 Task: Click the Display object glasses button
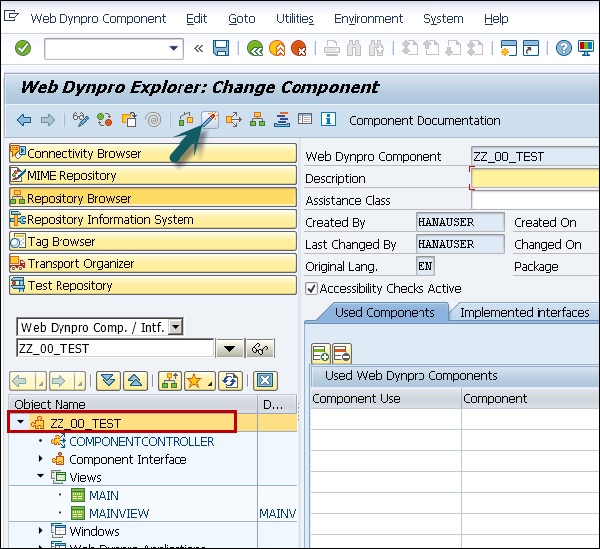pyautogui.click(x=262, y=348)
